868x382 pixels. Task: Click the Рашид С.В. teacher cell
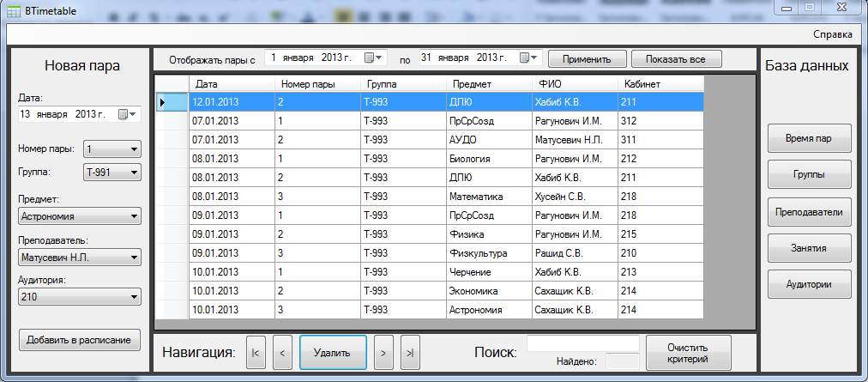[576, 253]
